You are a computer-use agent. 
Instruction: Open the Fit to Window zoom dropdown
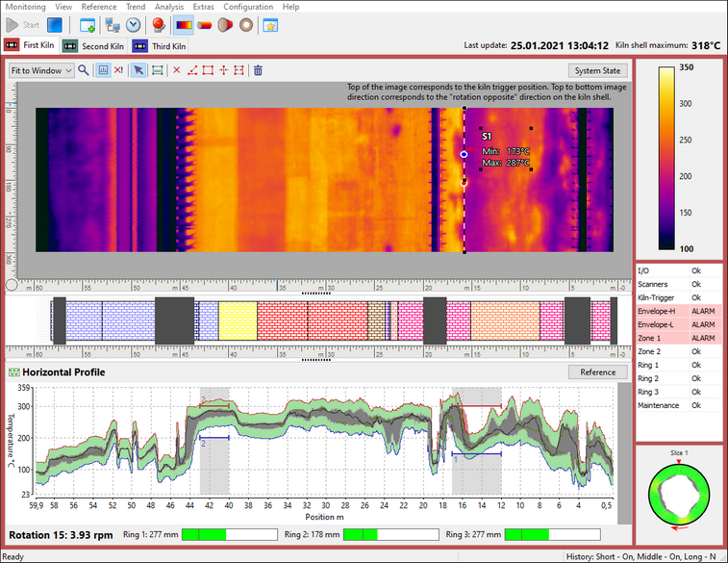(x=41, y=70)
